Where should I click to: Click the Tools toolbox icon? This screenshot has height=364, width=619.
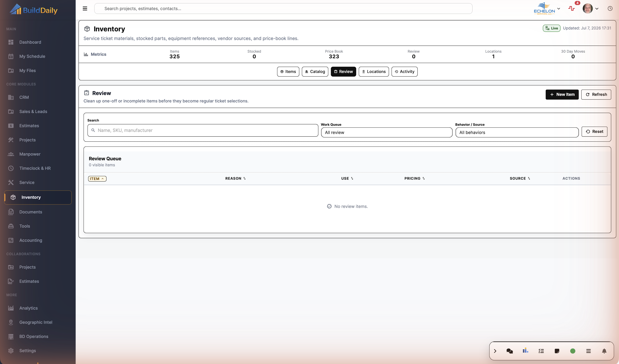11,226
